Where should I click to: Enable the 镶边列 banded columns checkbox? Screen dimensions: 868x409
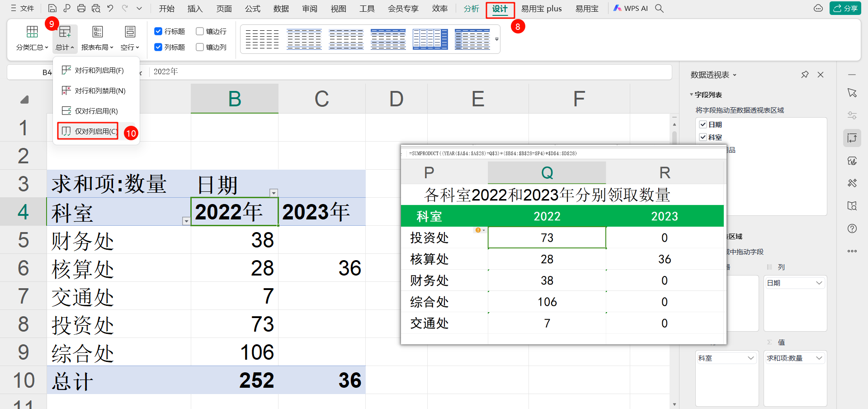point(200,47)
